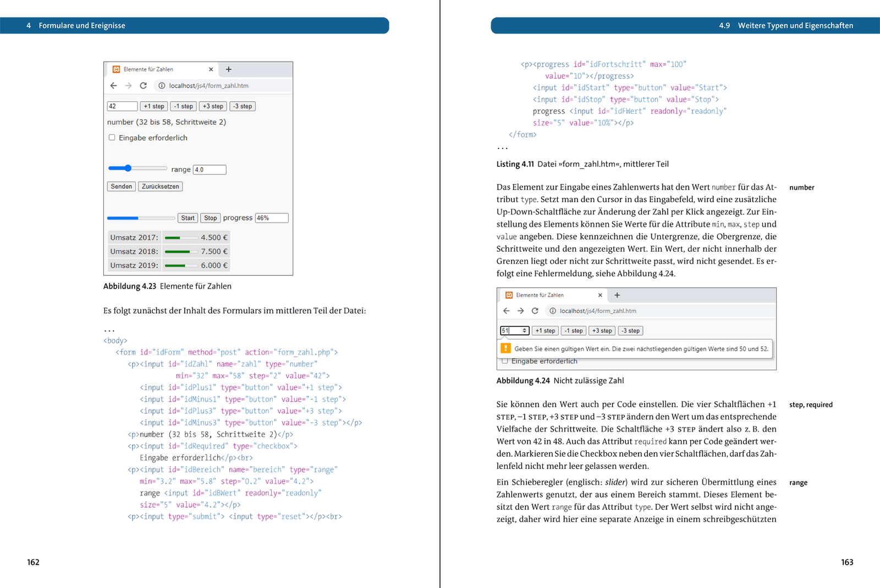
Task: Click the Umsatz 2019 meter bar
Action: [181, 265]
